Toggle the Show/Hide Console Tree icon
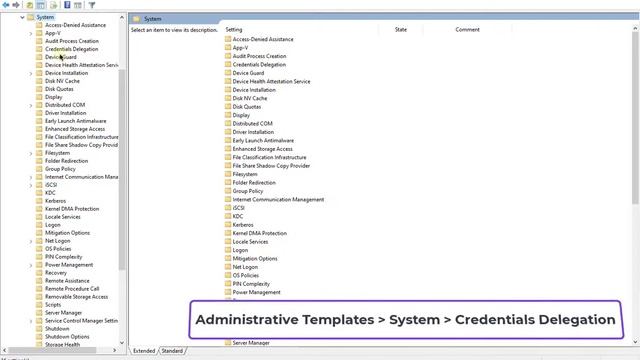 pyautogui.click(x=41, y=5)
